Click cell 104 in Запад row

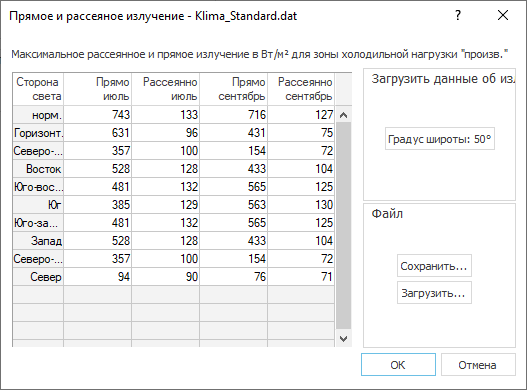[301, 241]
